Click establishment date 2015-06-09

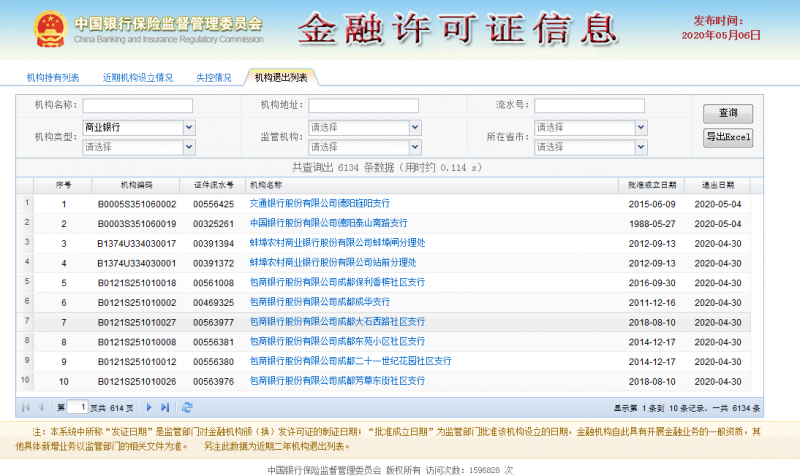(x=652, y=204)
